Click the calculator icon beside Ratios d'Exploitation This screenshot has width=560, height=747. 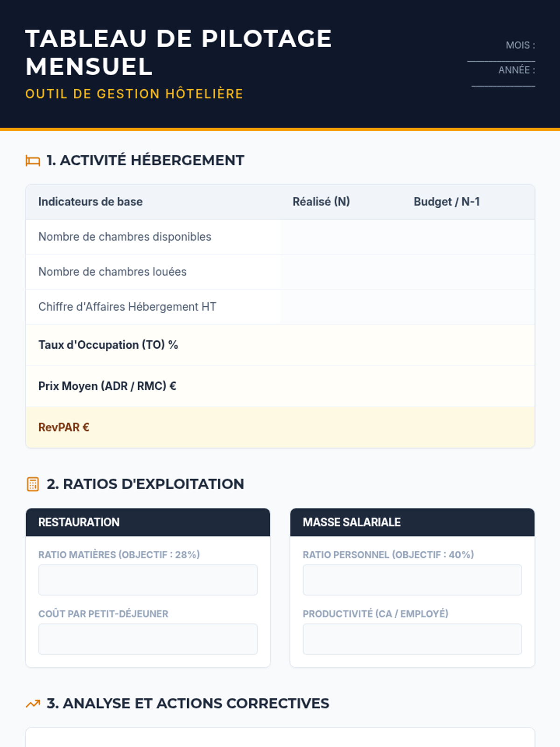33,484
